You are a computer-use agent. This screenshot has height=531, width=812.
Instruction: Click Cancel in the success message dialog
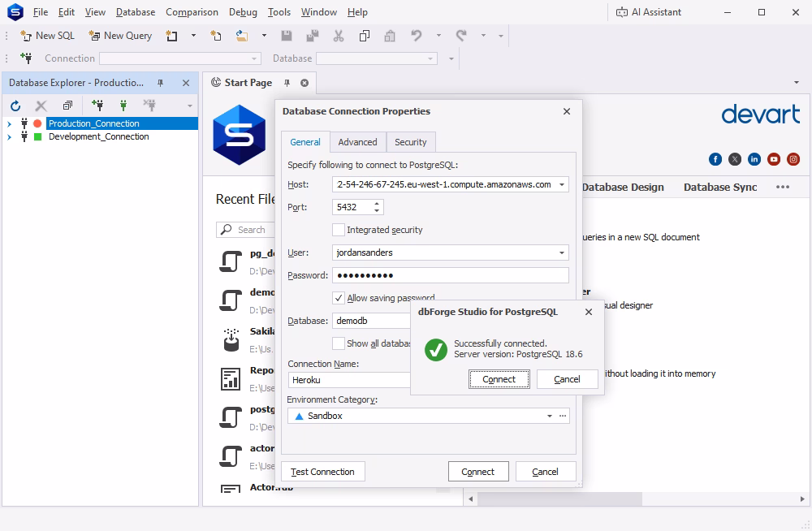click(x=567, y=379)
